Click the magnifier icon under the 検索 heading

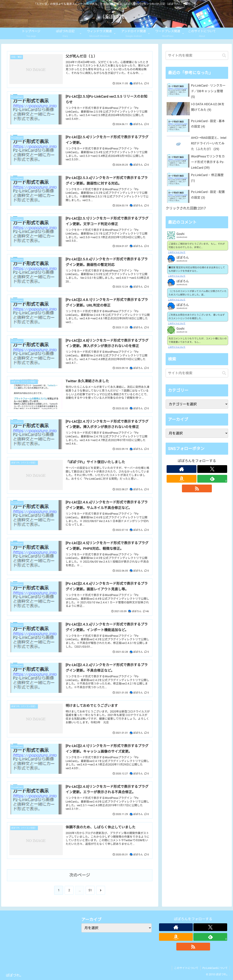(224, 373)
